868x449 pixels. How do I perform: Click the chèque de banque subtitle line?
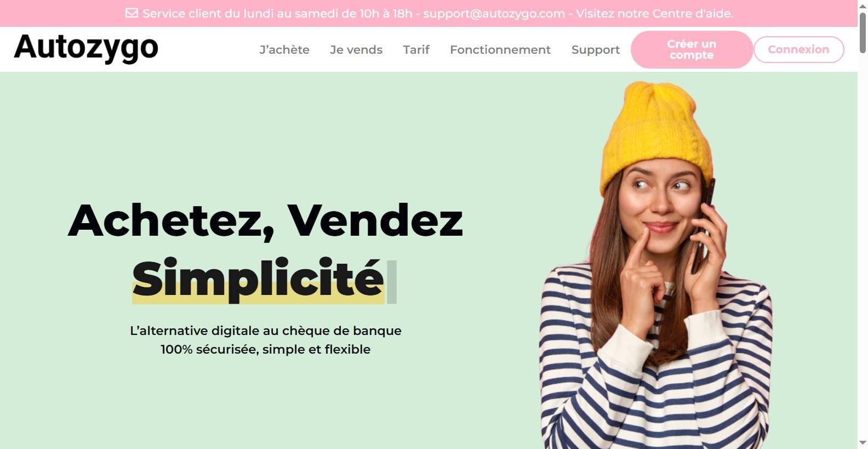coord(265,331)
